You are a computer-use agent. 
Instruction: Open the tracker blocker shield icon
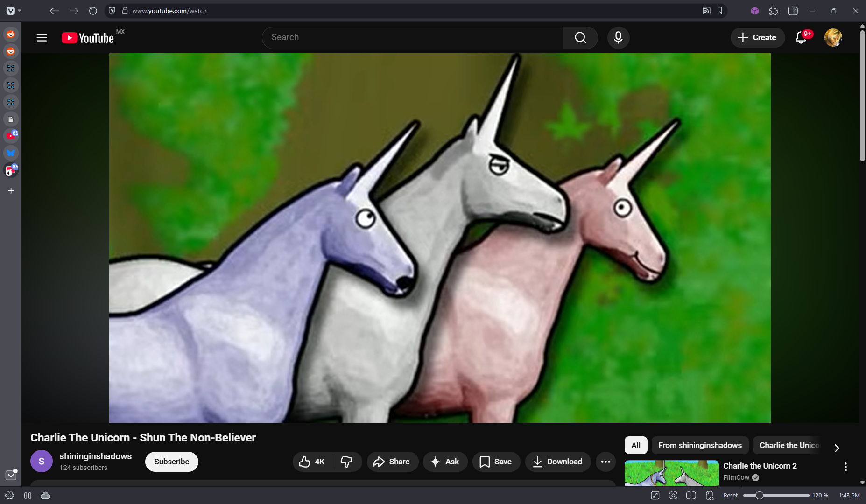click(112, 11)
